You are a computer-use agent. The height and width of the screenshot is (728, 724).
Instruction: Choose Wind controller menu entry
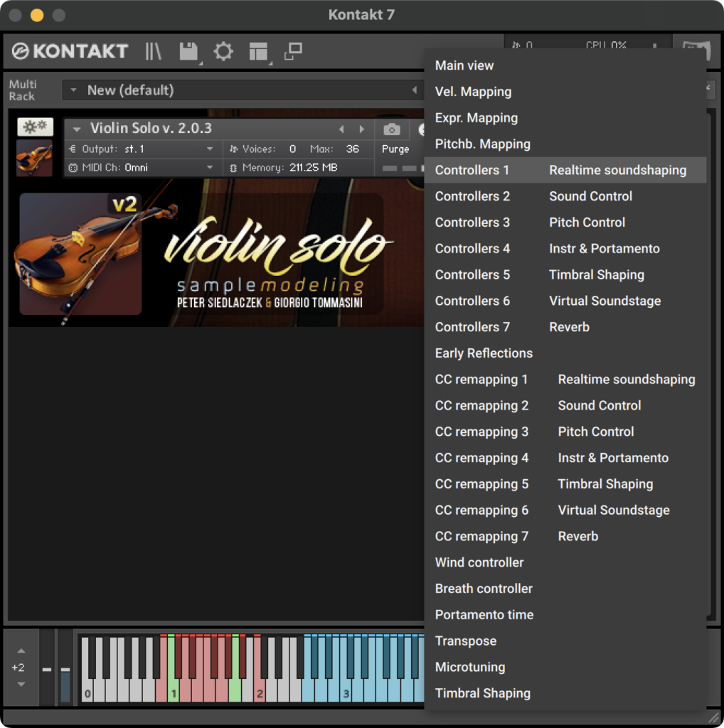tap(565, 562)
